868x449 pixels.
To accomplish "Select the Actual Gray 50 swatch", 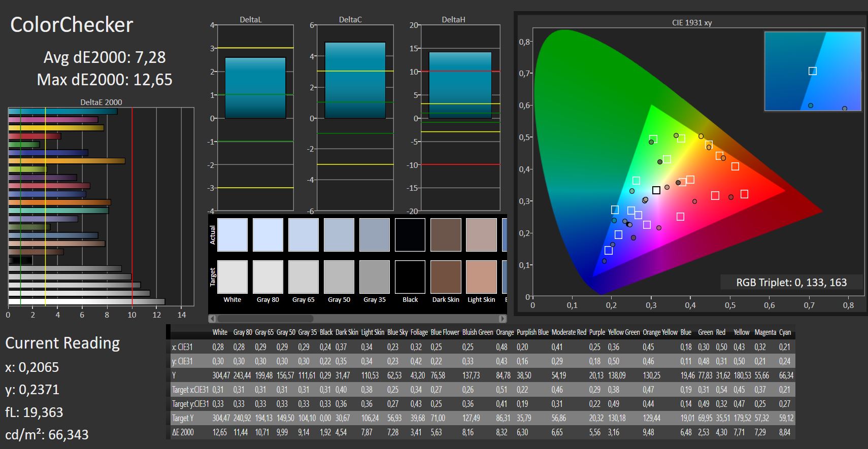I will [339, 235].
